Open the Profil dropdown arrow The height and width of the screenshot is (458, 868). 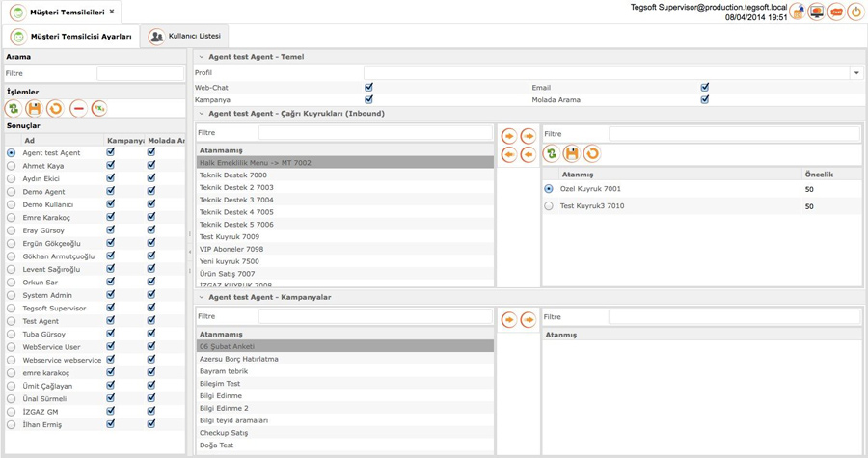click(856, 72)
